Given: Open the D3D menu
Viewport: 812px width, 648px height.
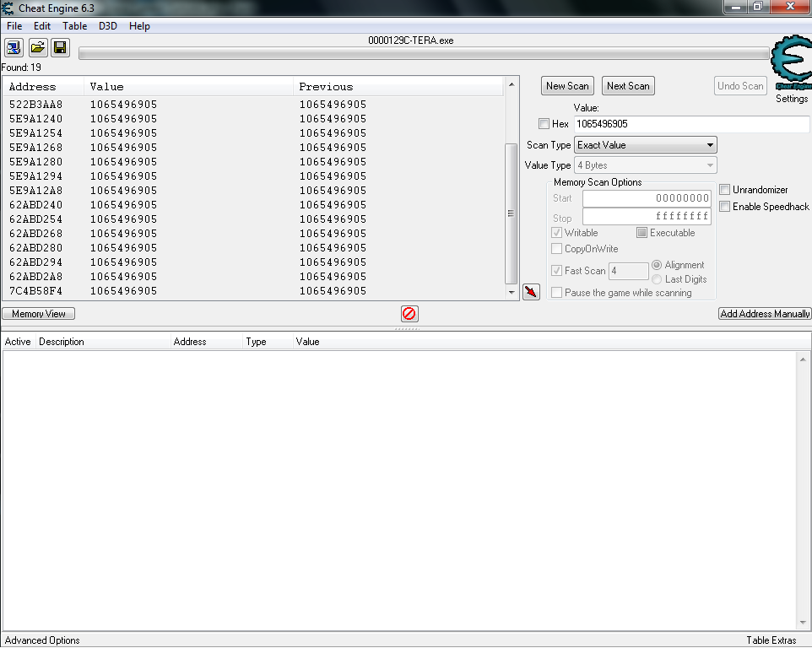Looking at the screenshot, I should [107, 26].
